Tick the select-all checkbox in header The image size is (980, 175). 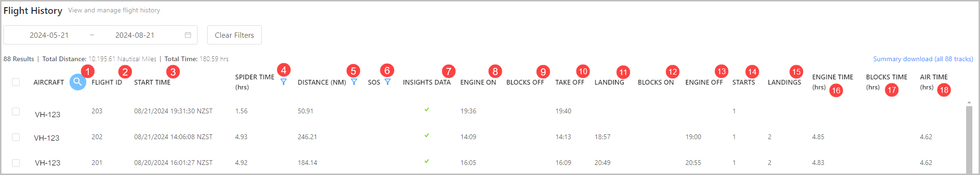point(16,82)
